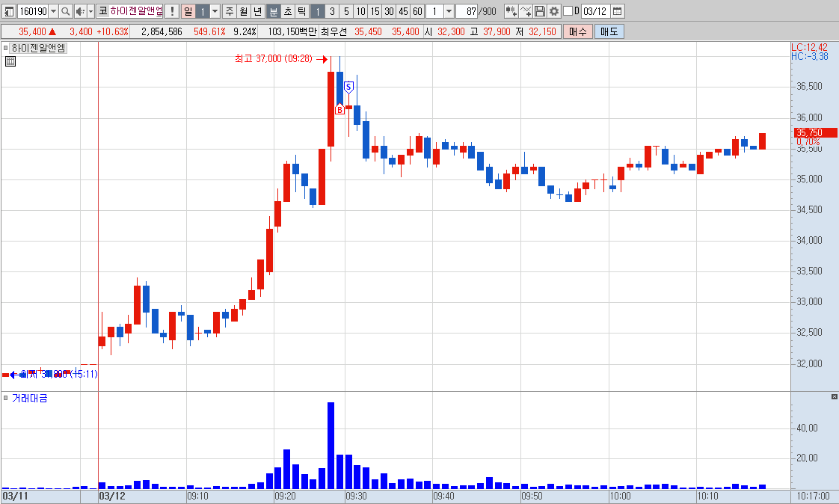Open chart settings gear icon
Screen dimensions: 839x504
click(x=554, y=11)
